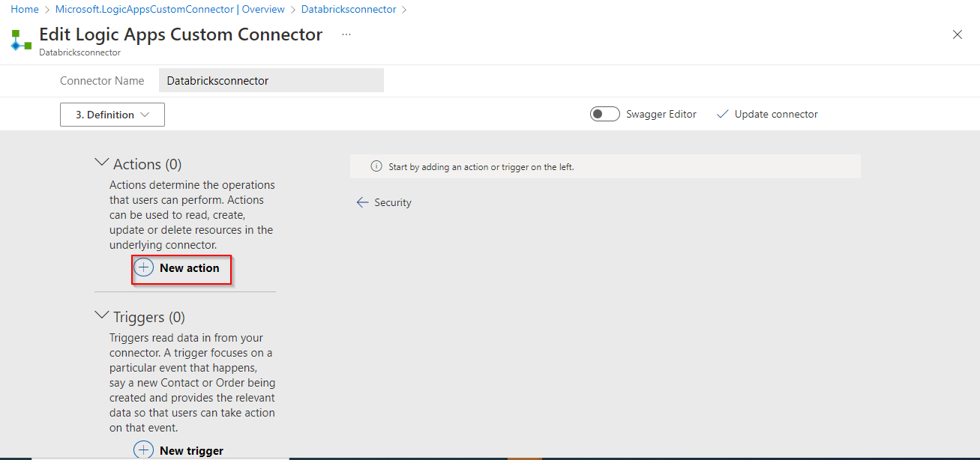Click the New action label
Screen dimensions: 980x460
(190, 268)
